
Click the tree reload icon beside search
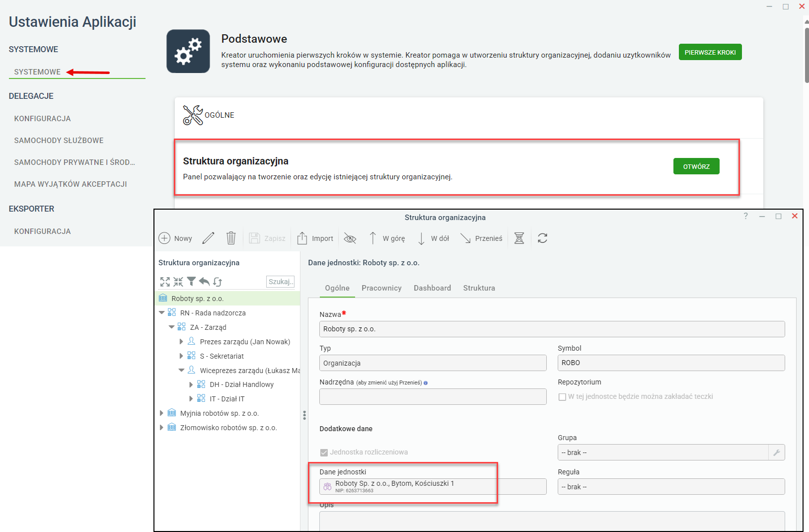(x=218, y=282)
